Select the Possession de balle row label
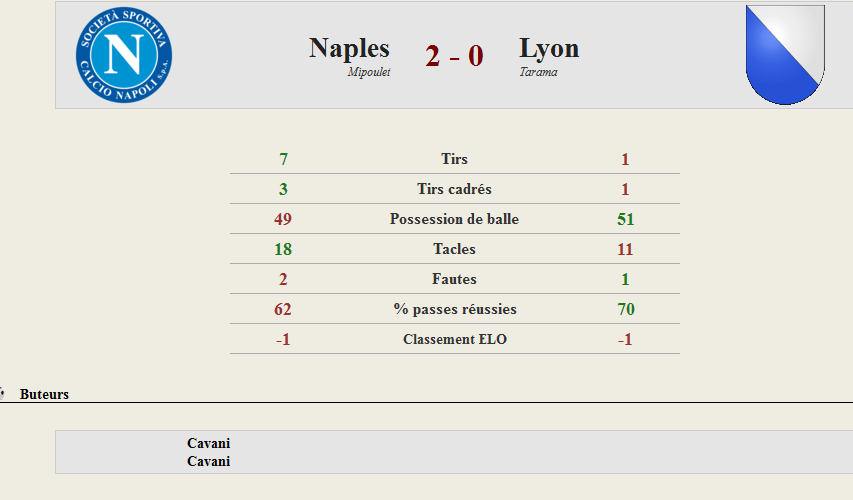853x500 pixels. (454, 219)
